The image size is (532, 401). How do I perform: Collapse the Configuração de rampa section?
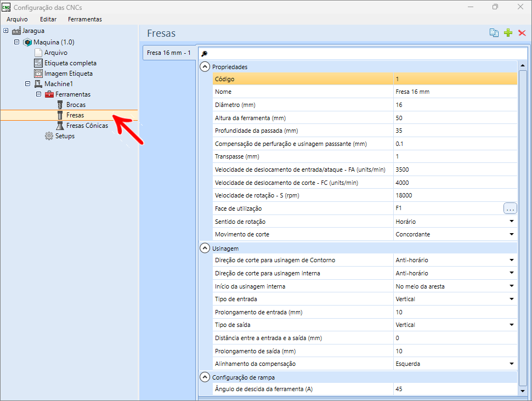click(205, 377)
